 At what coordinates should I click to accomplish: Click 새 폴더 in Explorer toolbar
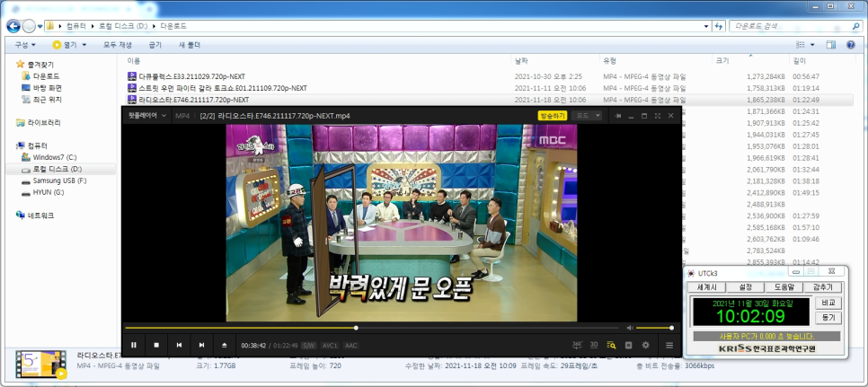(x=190, y=45)
